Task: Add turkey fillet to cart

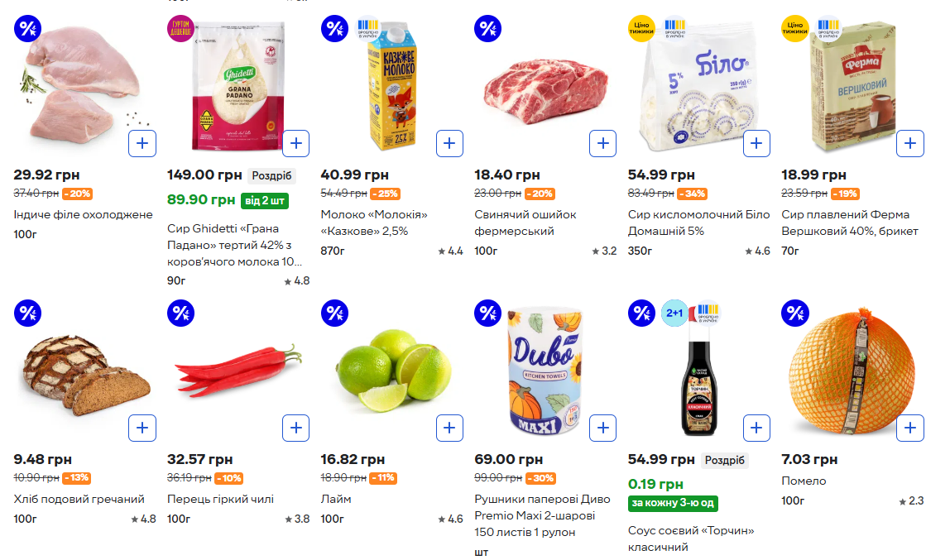Action: 142,143
